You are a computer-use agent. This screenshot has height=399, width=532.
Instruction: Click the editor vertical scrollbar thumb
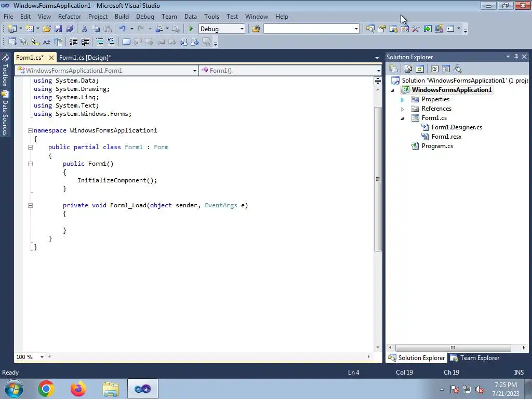(378, 179)
